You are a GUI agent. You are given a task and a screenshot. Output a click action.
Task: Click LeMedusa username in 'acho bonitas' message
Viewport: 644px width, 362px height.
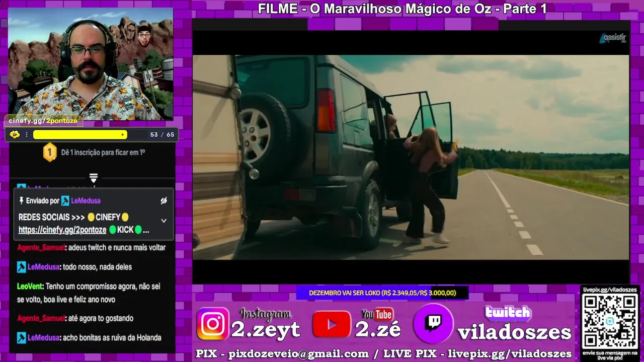tap(44, 338)
